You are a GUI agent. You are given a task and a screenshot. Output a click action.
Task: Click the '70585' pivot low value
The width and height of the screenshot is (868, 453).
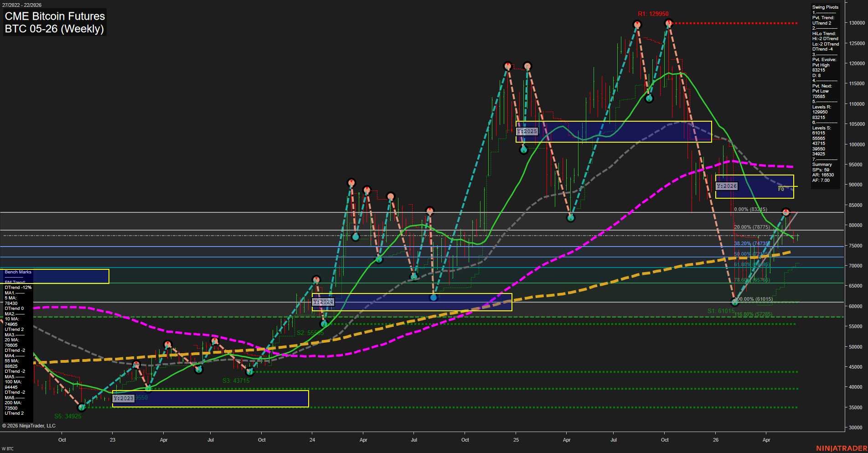819,97
